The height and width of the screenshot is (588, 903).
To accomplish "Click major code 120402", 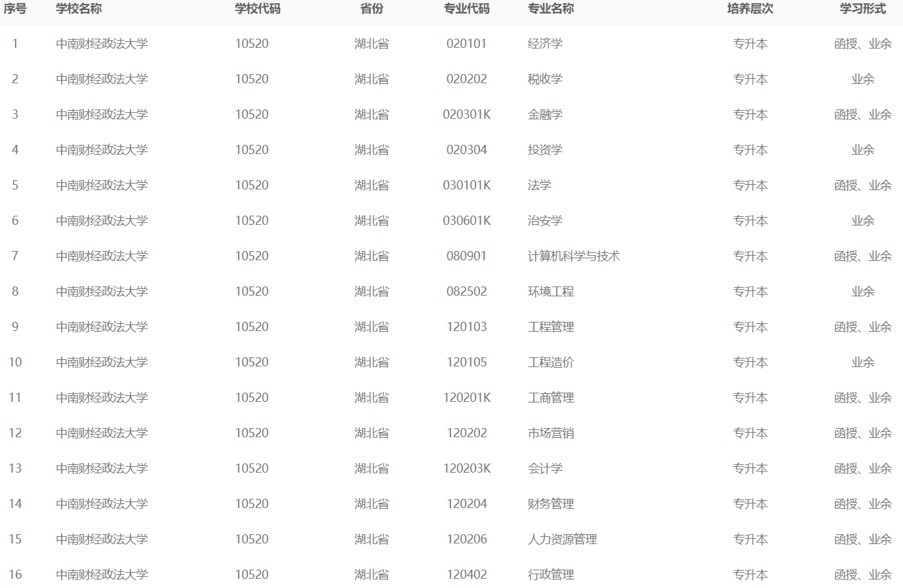I will (x=467, y=575).
